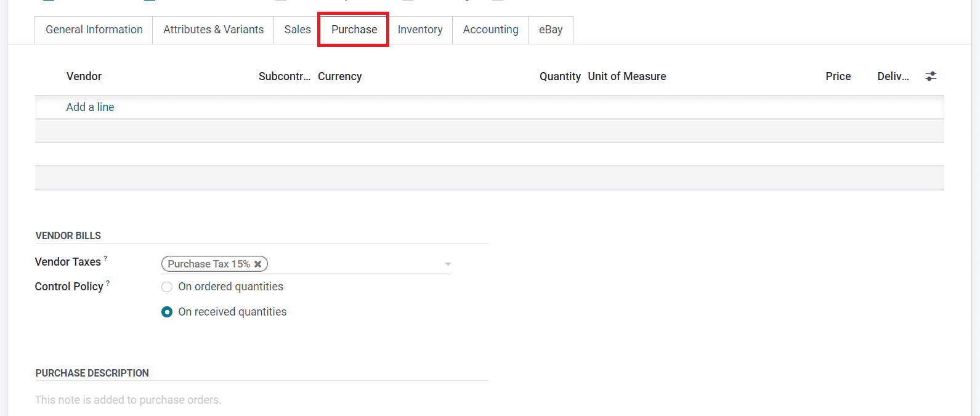Image resolution: width=980 pixels, height=416 pixels.
Task: Select On received quantities control policy
Action: point(167,312)
